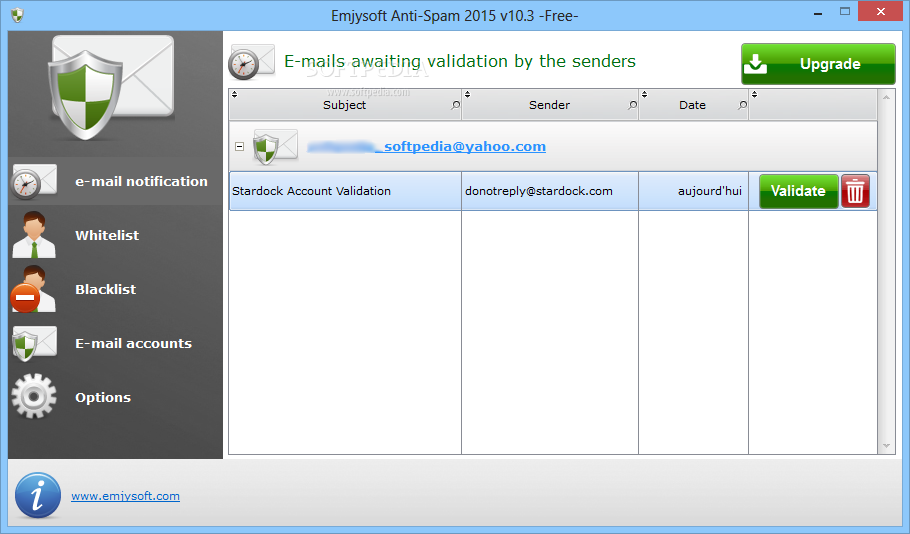Click the app shield icon in title bar
Image resolution: width=910 pixels, height=534 pixels.
pos(17,15)
